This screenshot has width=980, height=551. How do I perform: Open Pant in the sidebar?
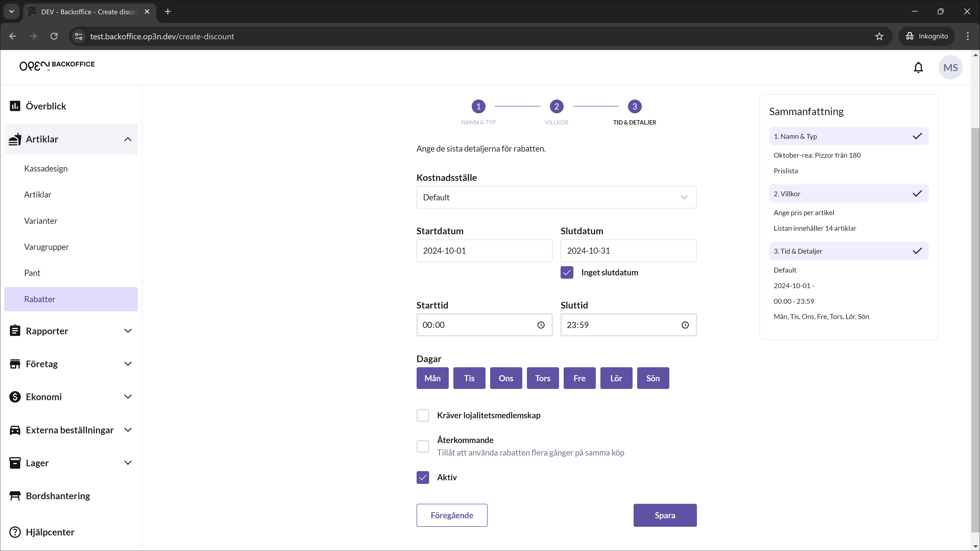pyautogui.click(x=32, y=273)
